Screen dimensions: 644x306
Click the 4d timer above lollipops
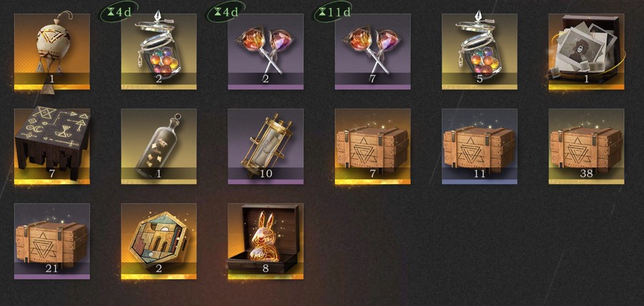226,12
